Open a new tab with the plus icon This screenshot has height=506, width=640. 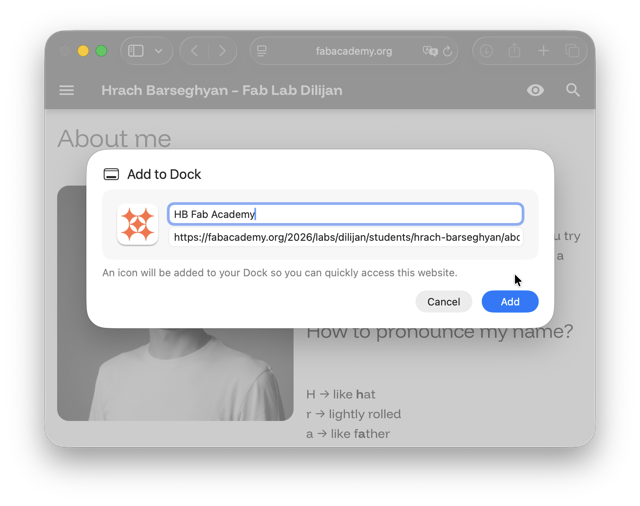coord(543,51)
